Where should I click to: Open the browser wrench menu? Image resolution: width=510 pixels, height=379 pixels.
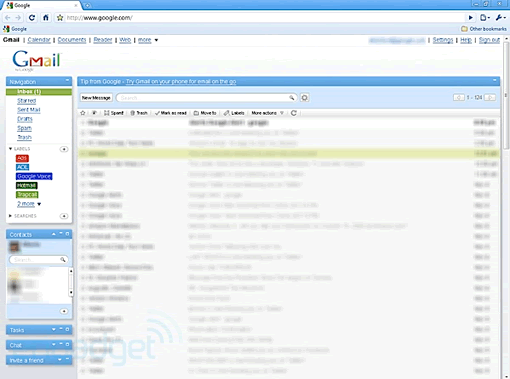[x=500, y=18]
